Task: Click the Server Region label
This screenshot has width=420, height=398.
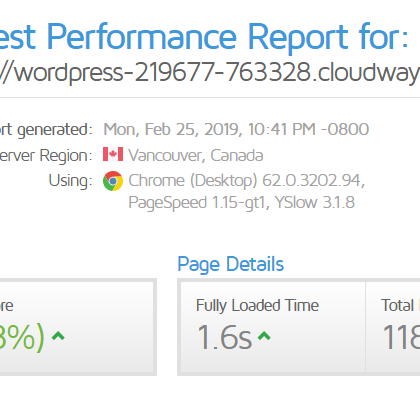Action: coord(46,156)
